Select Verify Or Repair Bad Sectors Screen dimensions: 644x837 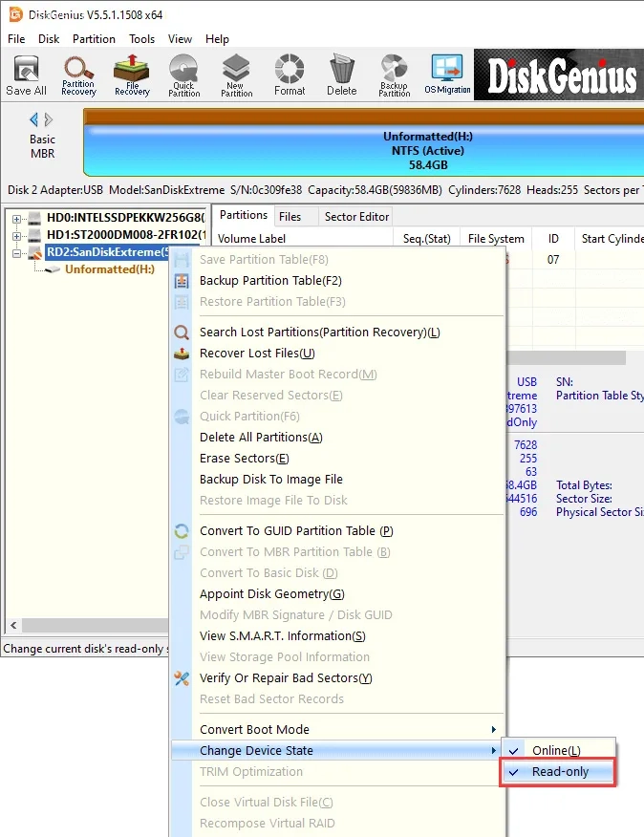coord(285,678)
